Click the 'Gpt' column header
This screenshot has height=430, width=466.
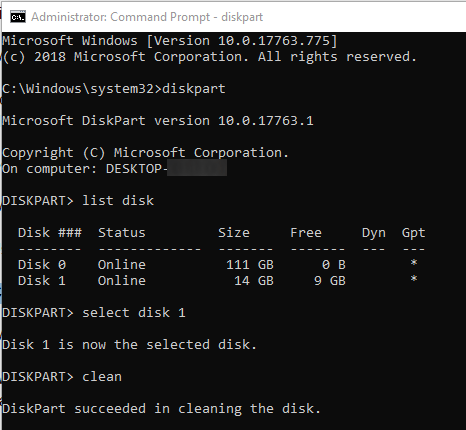point(413,233)
